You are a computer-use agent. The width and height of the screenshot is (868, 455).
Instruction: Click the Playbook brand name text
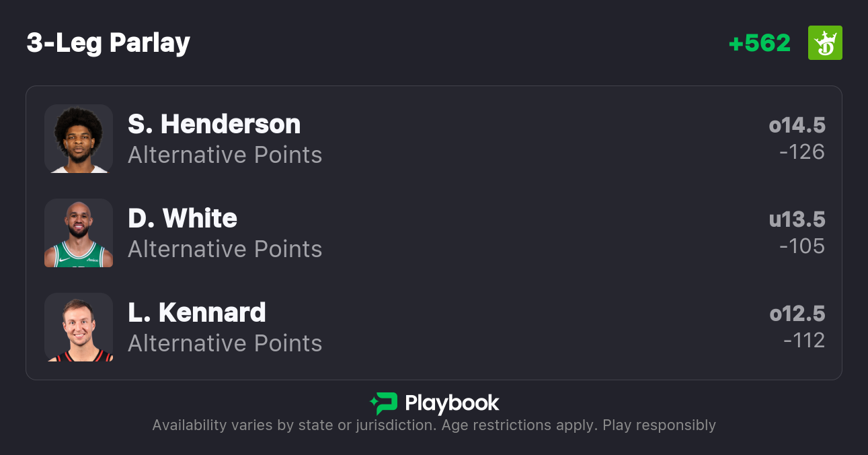pos(452,403)
